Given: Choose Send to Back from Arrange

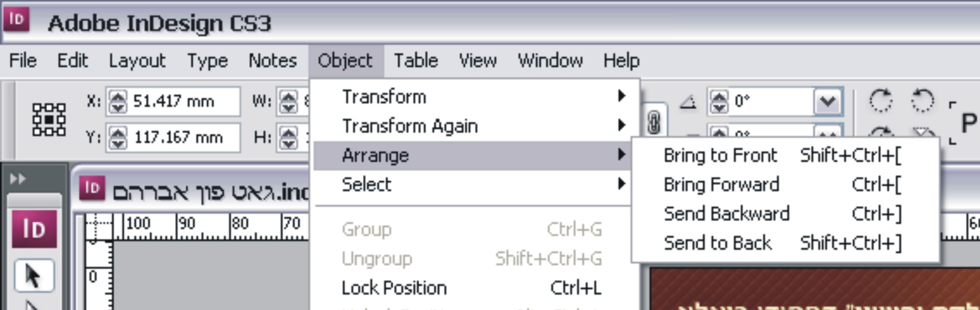Looking at the screenshot, I should 717,243.
